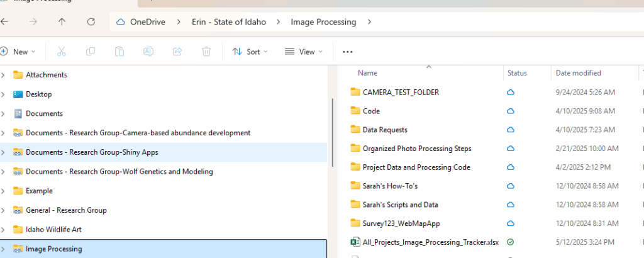Sort files by Date modified column

[x=579, y=73]
